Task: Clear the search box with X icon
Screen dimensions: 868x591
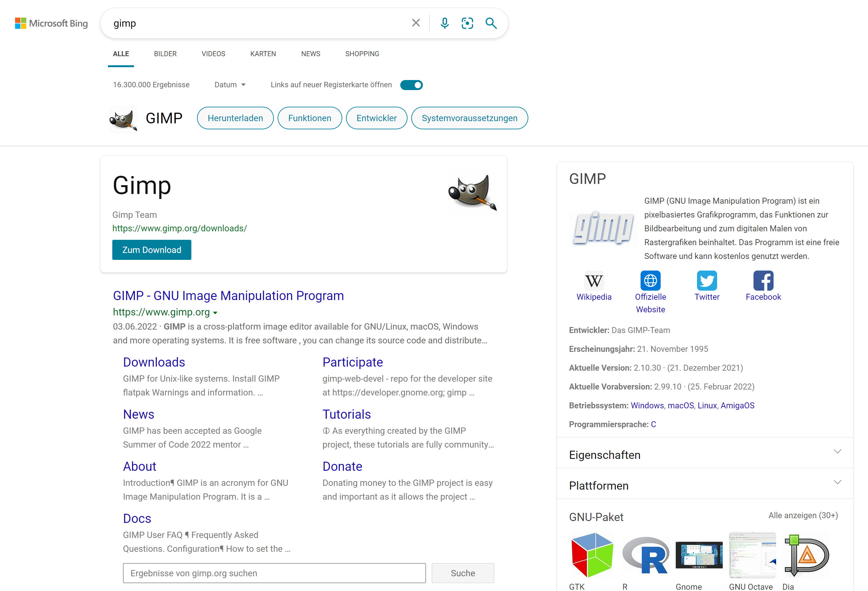Action: [416, 23]
